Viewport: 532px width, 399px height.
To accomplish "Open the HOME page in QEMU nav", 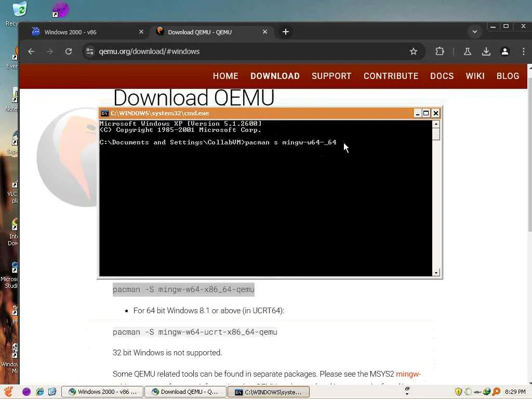I will coord(225,76).
